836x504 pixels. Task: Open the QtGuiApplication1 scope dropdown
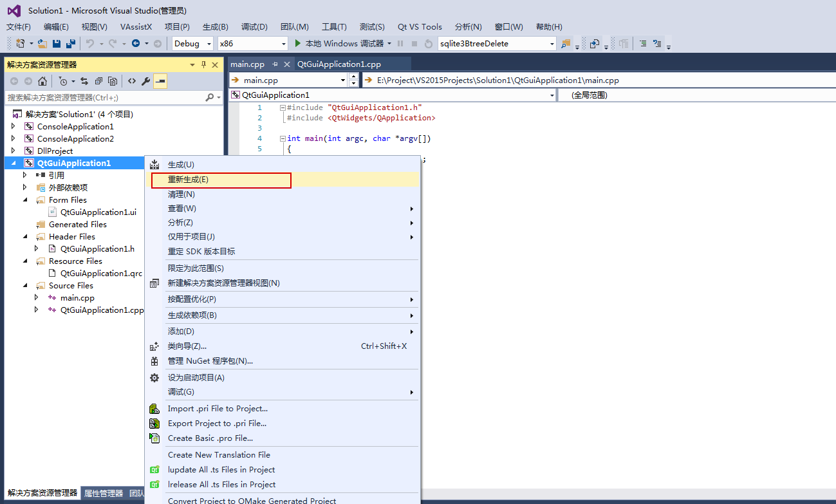tap(552, 95)
